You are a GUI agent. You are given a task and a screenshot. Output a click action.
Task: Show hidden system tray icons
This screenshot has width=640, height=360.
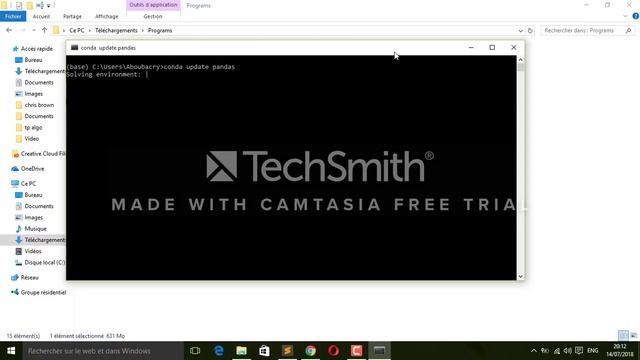533,351
